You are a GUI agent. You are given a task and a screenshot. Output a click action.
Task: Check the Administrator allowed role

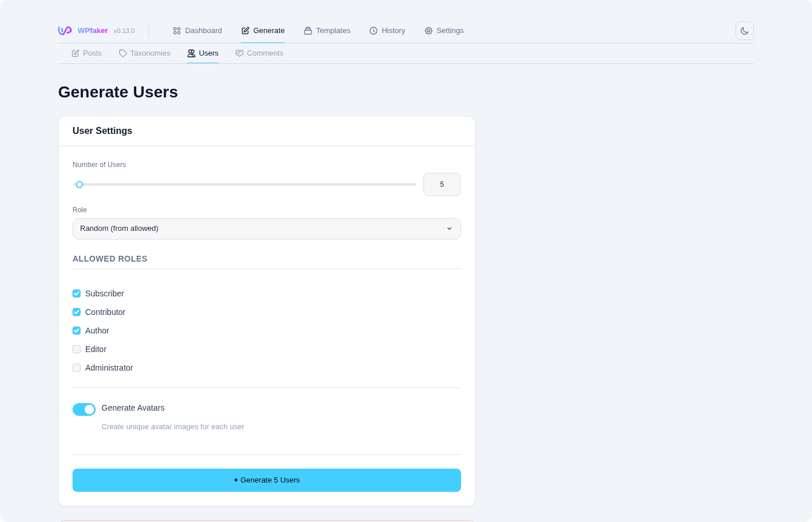(x=77, y=368)
